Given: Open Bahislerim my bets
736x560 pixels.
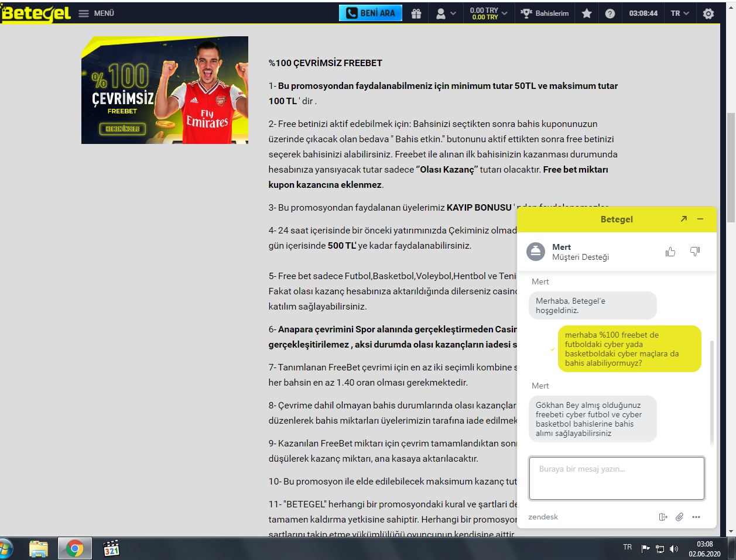Looking at the screenshot, I should pyautogui.click(x=545, y=13).
